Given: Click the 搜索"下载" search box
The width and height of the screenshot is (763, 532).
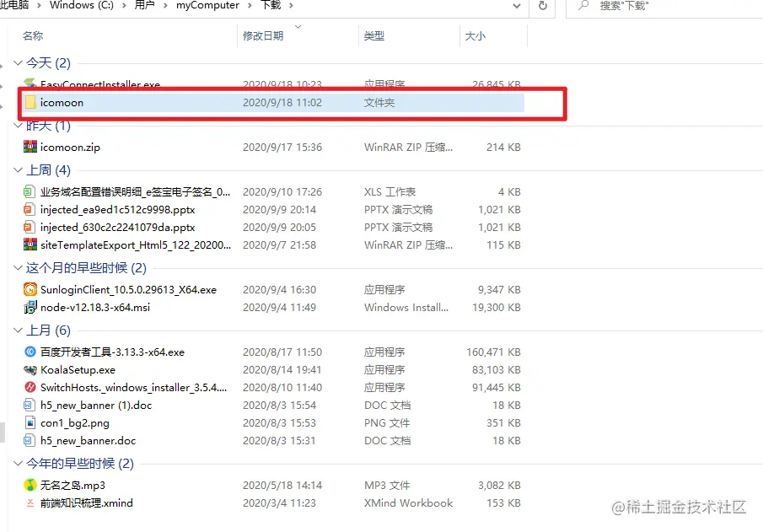Looking at the screenshot, I should (664, 6).
